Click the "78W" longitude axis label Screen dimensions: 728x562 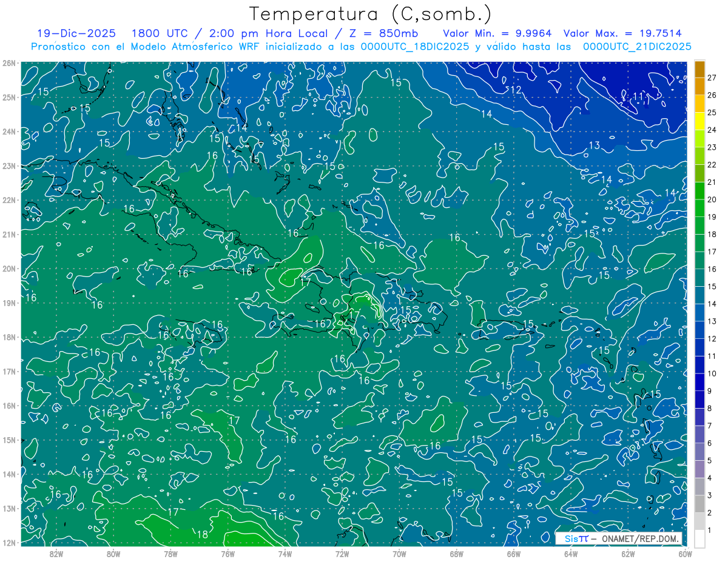pos(170,553)
